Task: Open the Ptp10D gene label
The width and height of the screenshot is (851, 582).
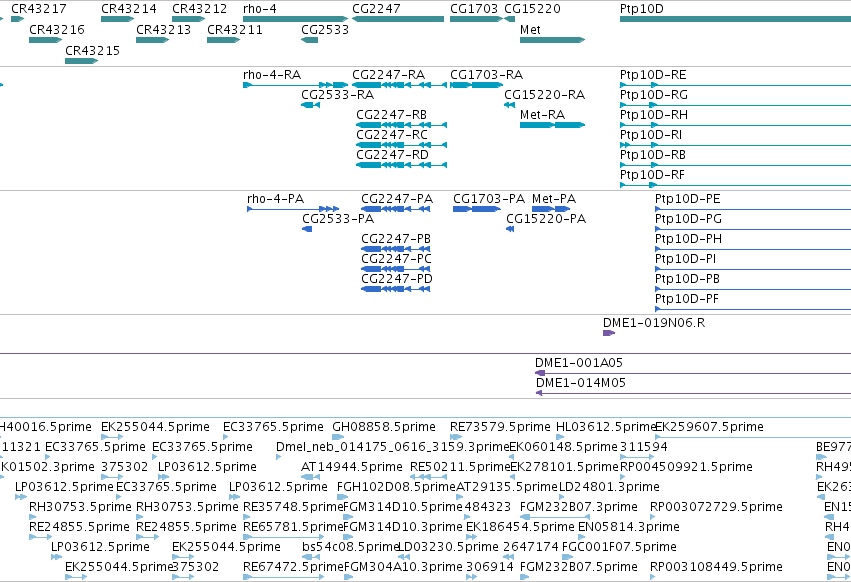Action: pos(642,9)
